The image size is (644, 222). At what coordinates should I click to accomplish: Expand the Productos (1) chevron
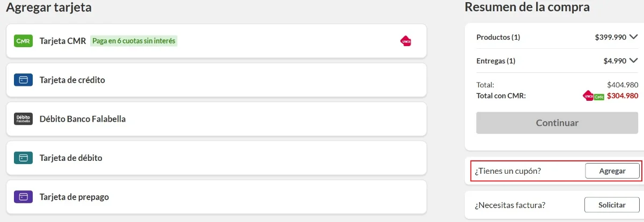pos(633,37)
